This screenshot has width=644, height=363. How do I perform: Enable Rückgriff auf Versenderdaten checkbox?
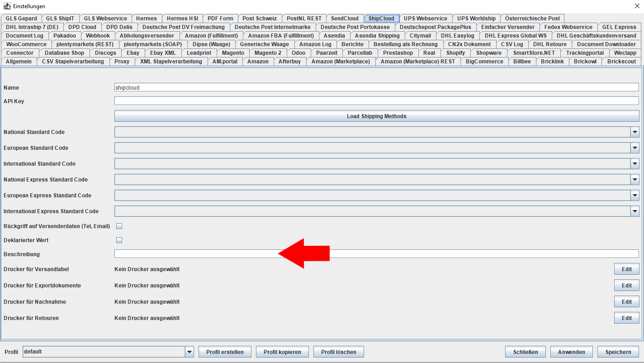[119, 226]
